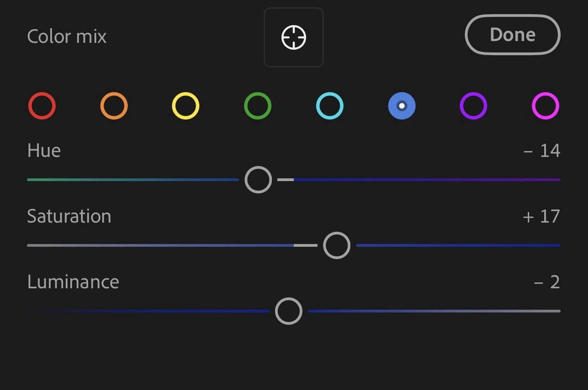Viewport: 588px width, 390px height.
Task: Click the bright right end of Luminance track
Action: click(x=552, y=311)
